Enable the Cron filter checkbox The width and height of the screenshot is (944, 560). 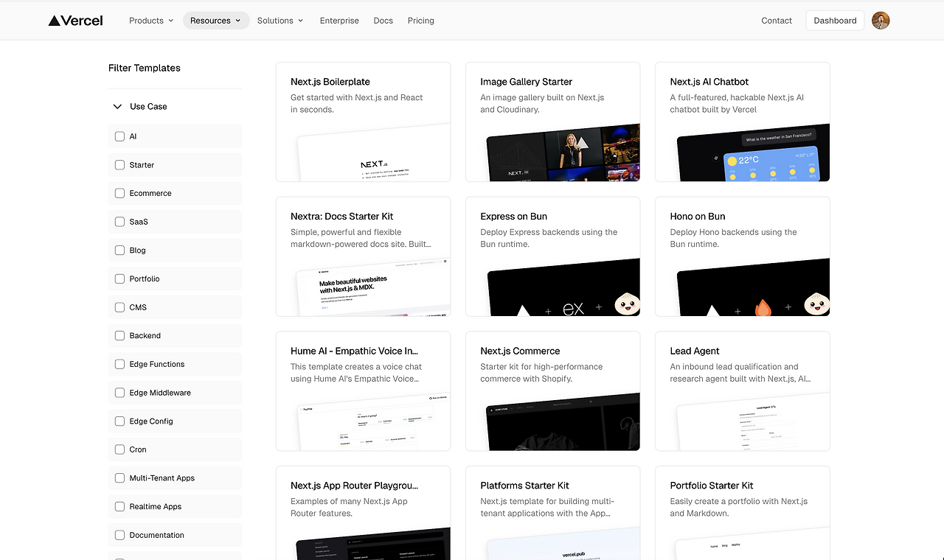119,449
